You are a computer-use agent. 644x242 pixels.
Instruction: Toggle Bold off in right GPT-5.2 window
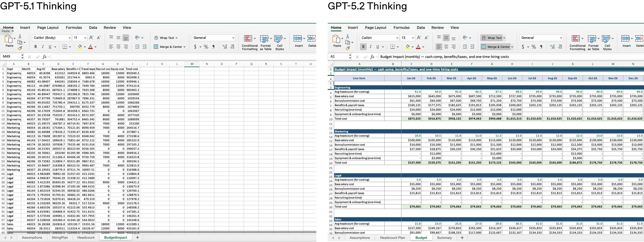point(363,47)
